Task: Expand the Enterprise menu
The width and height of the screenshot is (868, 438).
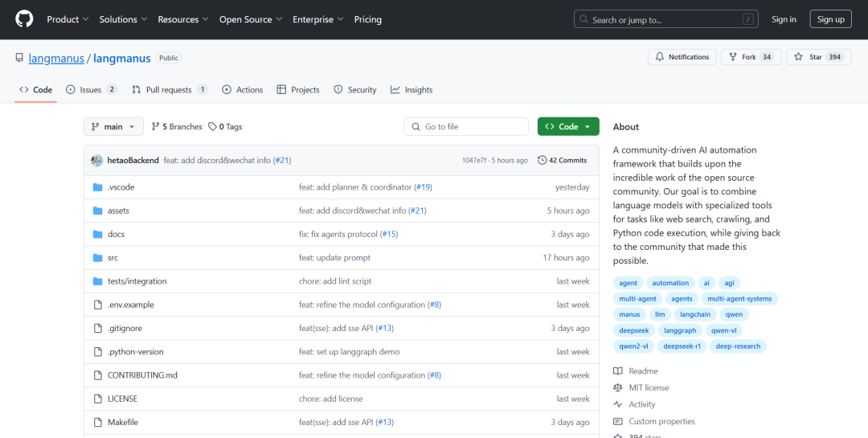Action: click(x=318, y=19)
